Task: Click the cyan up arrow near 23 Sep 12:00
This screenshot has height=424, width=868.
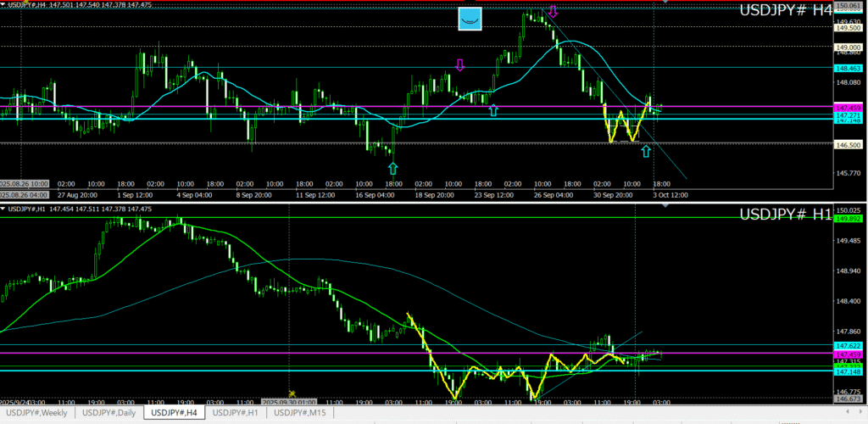Action: click(493, 110)
